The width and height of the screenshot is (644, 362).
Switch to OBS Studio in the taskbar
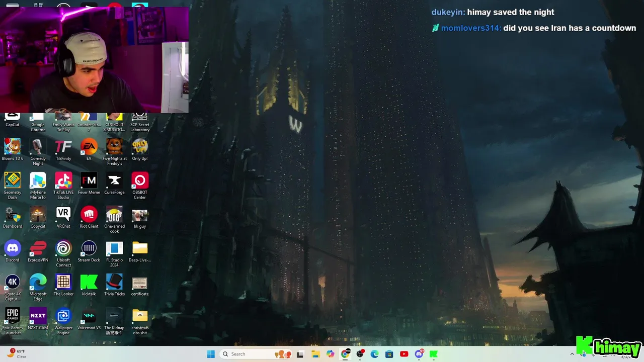point(360,354)
